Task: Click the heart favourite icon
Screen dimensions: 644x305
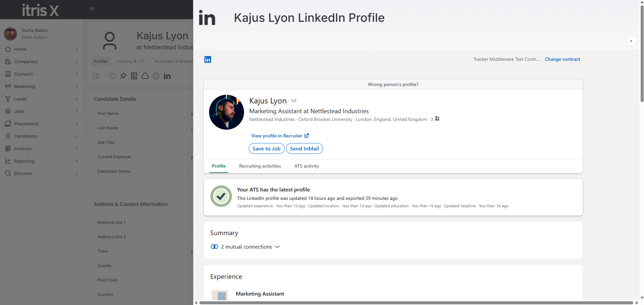Action: click(112, 76)
